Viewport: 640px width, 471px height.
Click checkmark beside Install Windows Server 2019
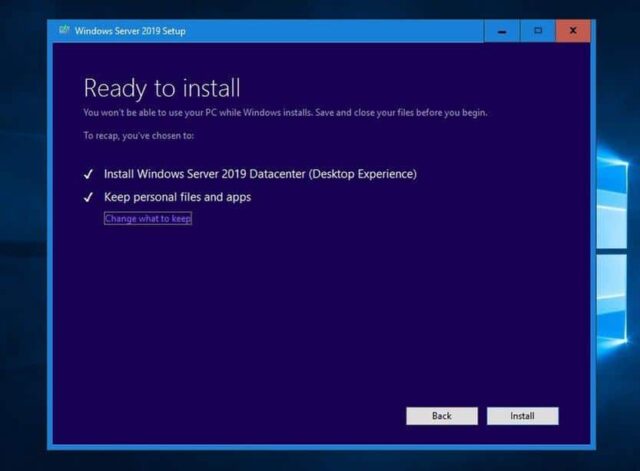pyautogui.click(x=88, y=174)
